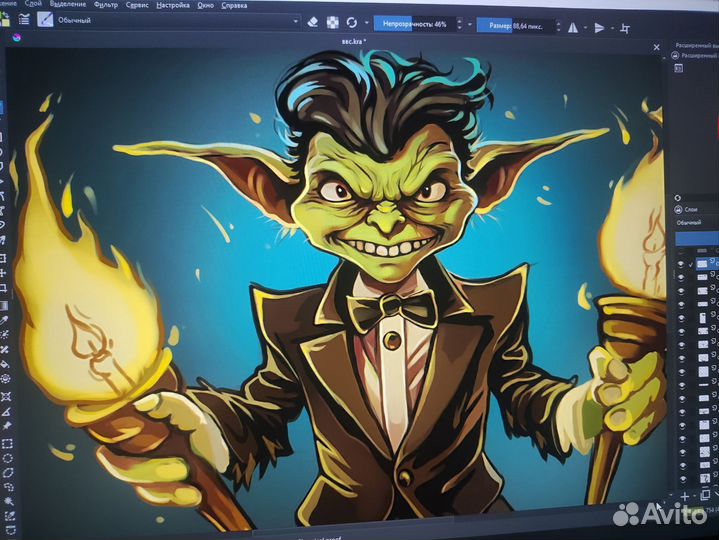Select the Freehand path tool
The height and width of the screenshot is (540, 719).
pyautogui.click(x=2, y=210)
